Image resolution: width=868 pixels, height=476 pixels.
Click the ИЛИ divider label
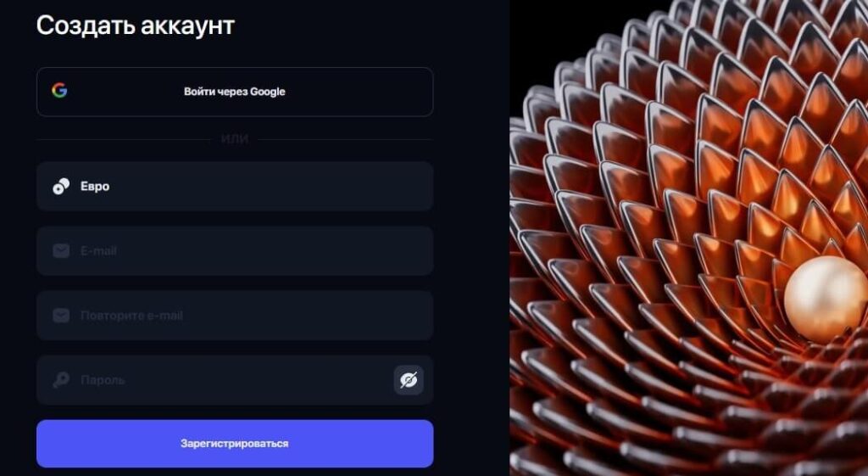click(x=235, y=139)
